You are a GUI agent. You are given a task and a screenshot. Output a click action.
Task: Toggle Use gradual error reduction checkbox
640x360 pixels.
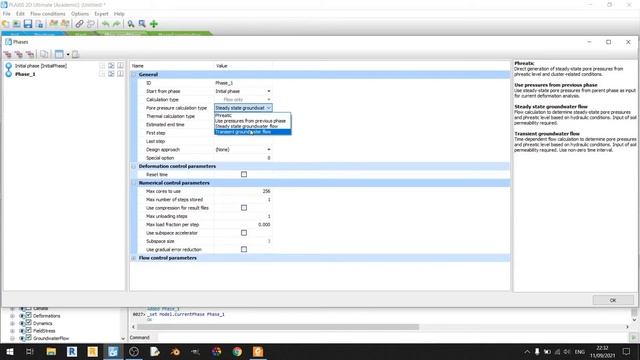point(244,249)
